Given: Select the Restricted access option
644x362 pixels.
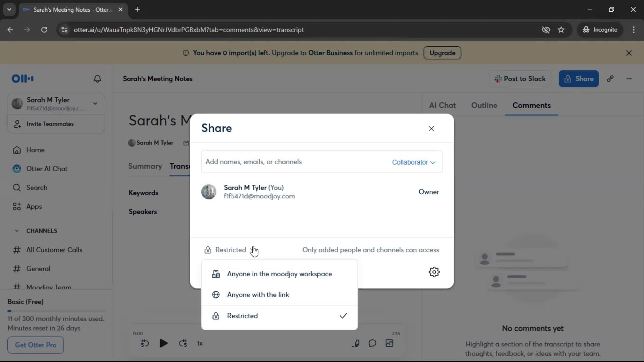Looking at the screenshot, I should pos(279,316).
